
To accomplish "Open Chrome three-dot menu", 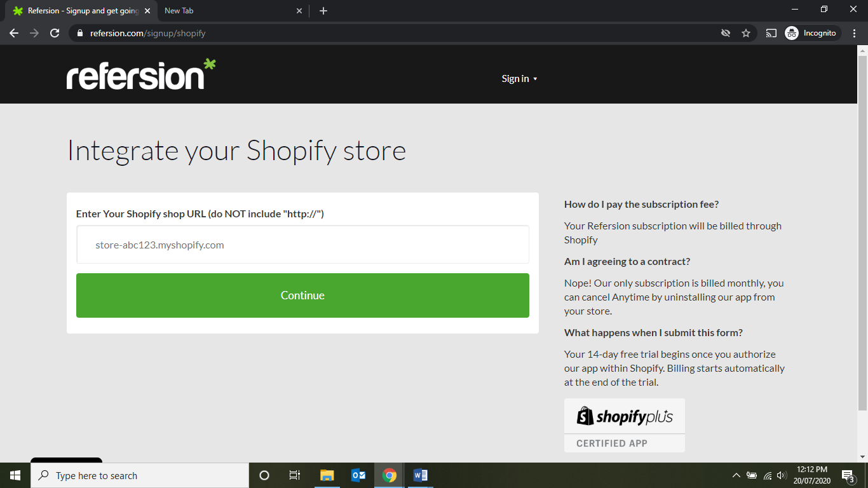I will click(855, 33).
